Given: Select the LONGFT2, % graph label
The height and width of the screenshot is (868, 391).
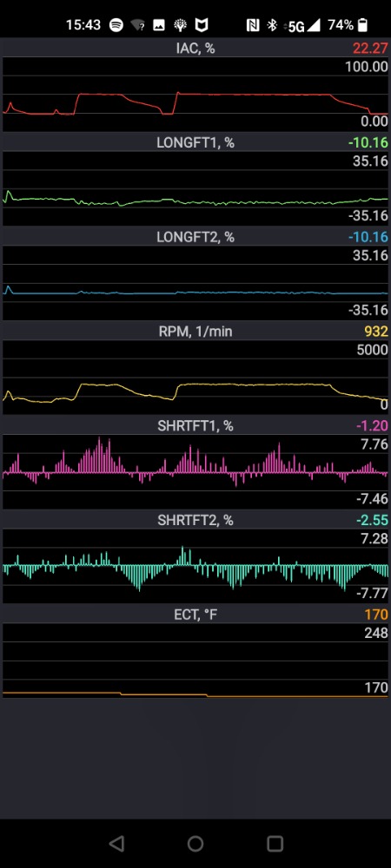Looking at the screenshot, I should pyautogui.click(x=195, y=237).
